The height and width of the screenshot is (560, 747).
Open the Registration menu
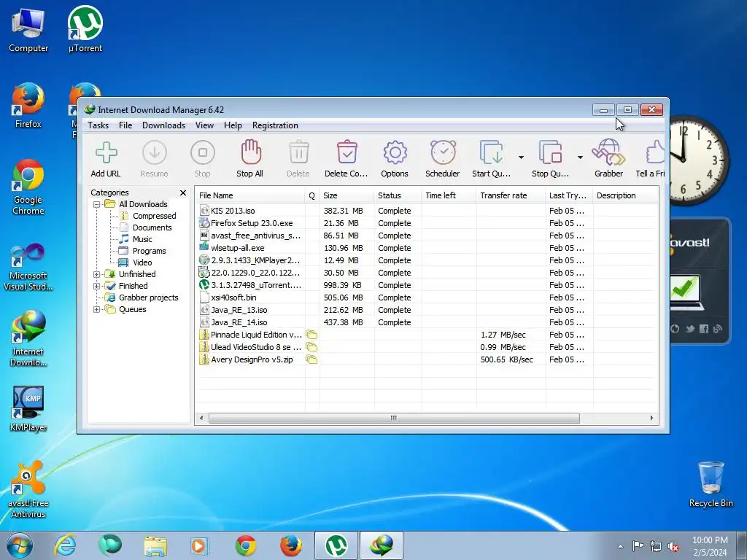275,125
